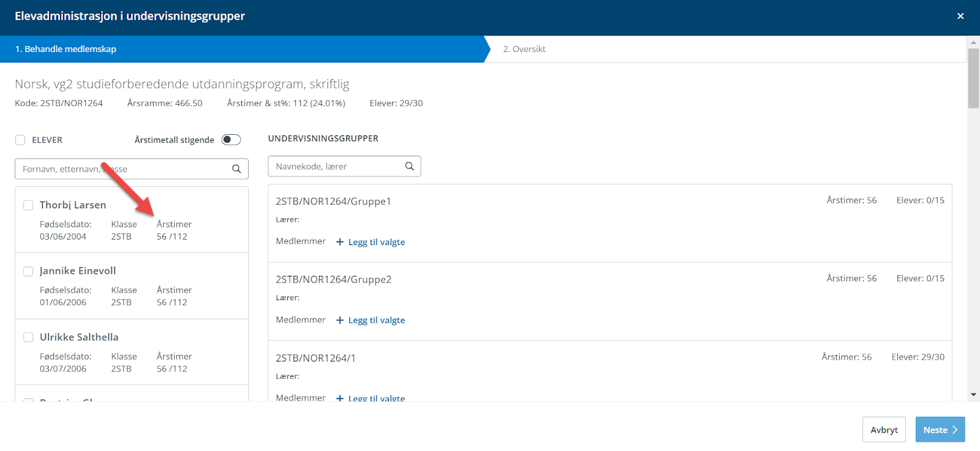Click birth date 03/07/2006 of Ulrikke Salthella
This screenshot has width=980, height=451.
63,369
